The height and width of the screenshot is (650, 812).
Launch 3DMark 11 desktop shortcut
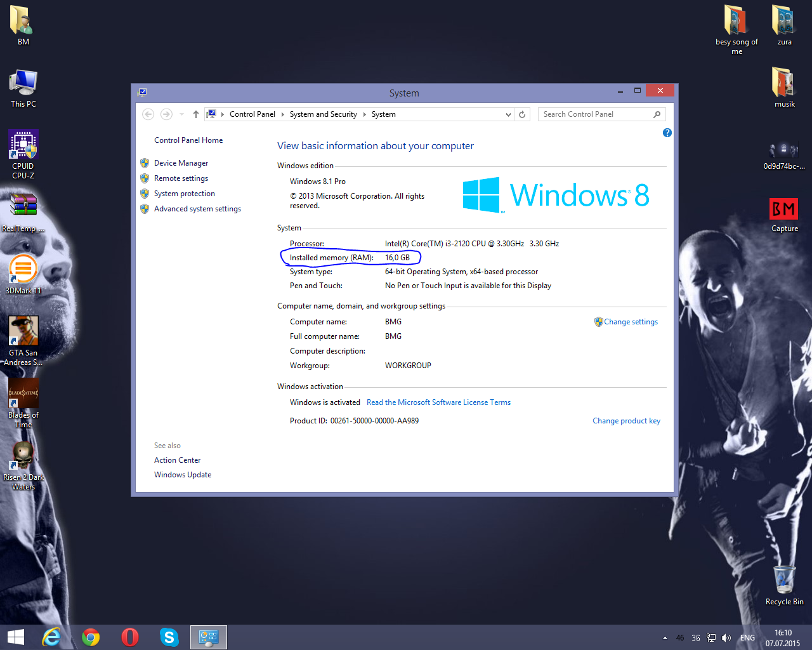click(x=23, y=274)
